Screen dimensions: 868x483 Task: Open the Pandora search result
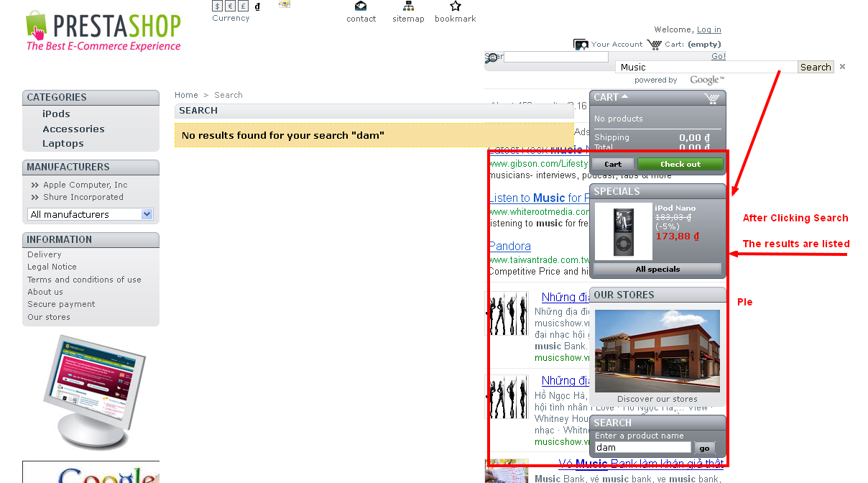[x=509, y=247]
